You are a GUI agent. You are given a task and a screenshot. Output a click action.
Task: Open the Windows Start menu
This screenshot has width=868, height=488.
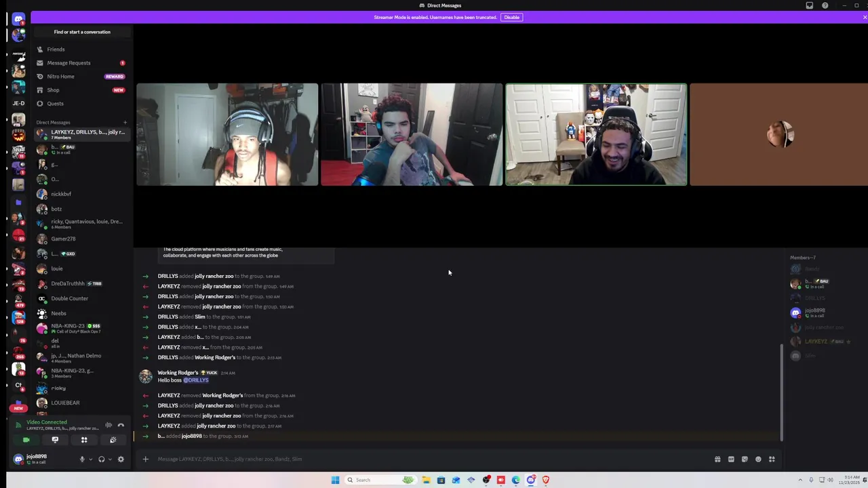[x=335, y=480]
